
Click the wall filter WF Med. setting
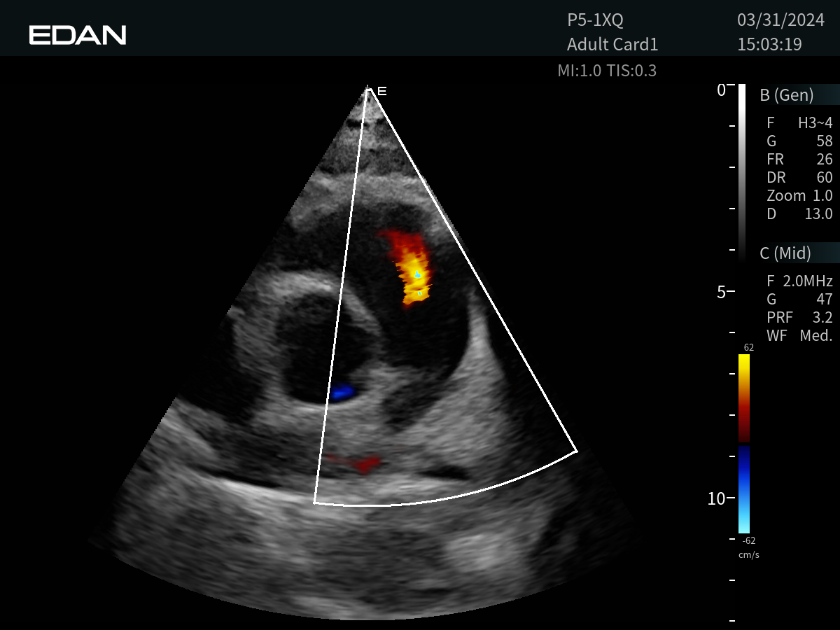pyautogui.click(x=799, y=336)
